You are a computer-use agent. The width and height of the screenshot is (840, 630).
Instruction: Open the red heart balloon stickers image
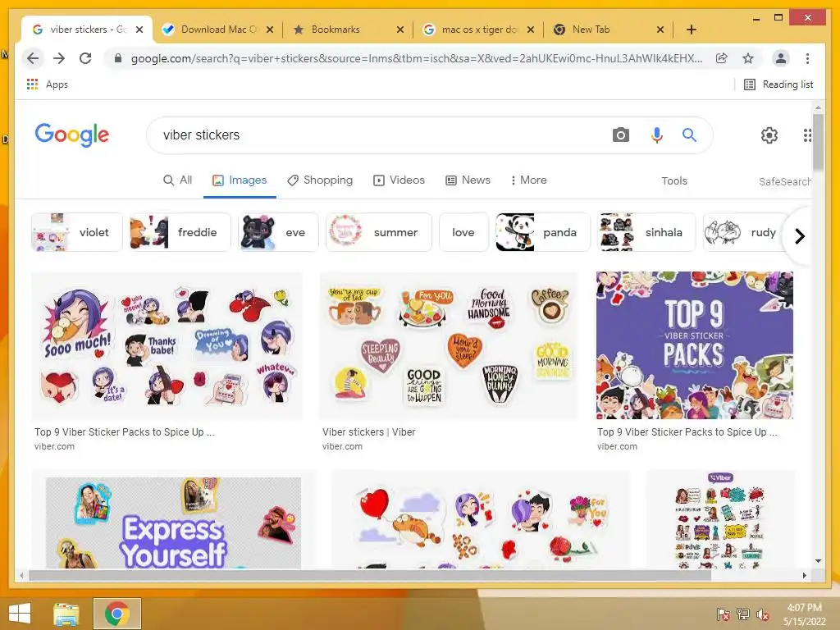[x=480, y=519]
